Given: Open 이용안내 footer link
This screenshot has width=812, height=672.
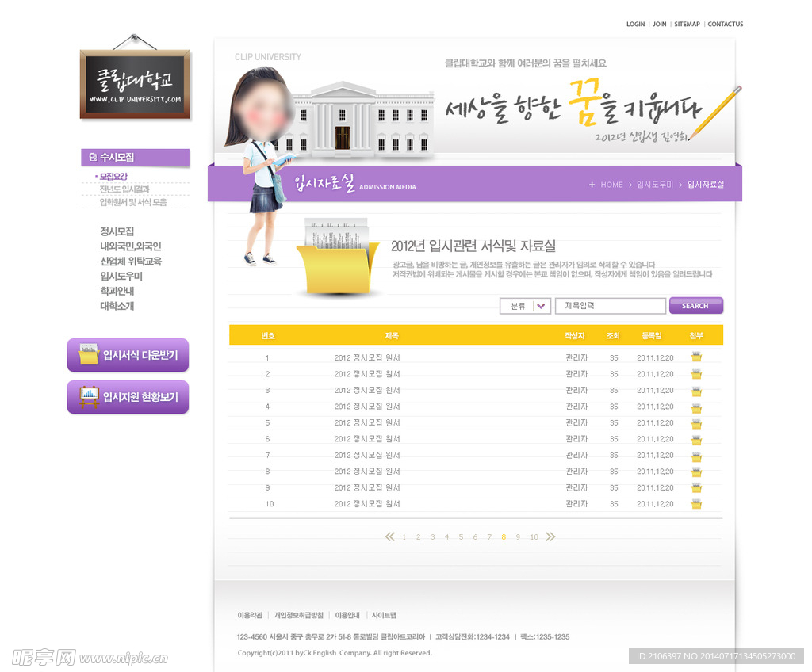Looking at the screenshot, I should [347, 615].
